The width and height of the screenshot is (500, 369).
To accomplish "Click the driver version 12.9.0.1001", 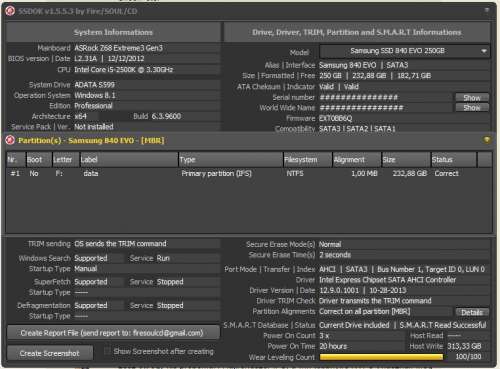I will tap(339, 290).
